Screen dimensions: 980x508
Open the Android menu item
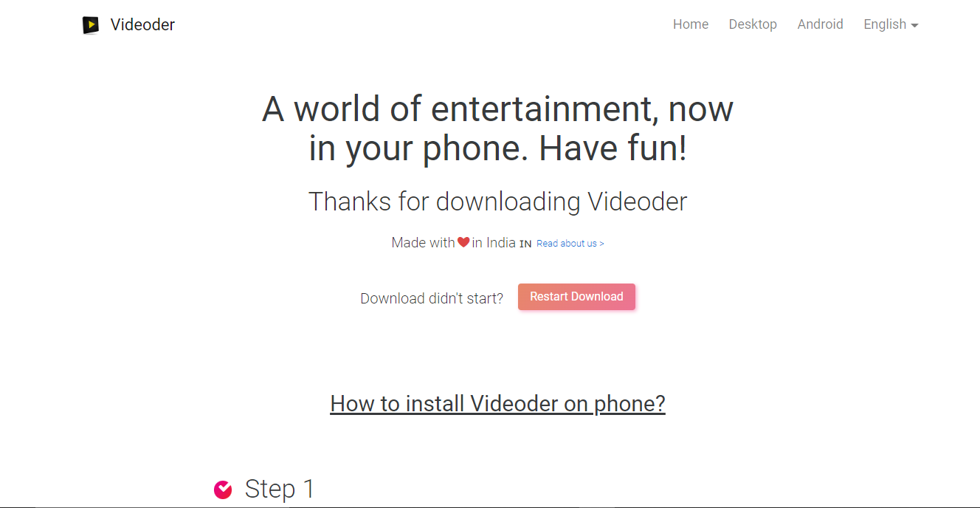[820, 24]
